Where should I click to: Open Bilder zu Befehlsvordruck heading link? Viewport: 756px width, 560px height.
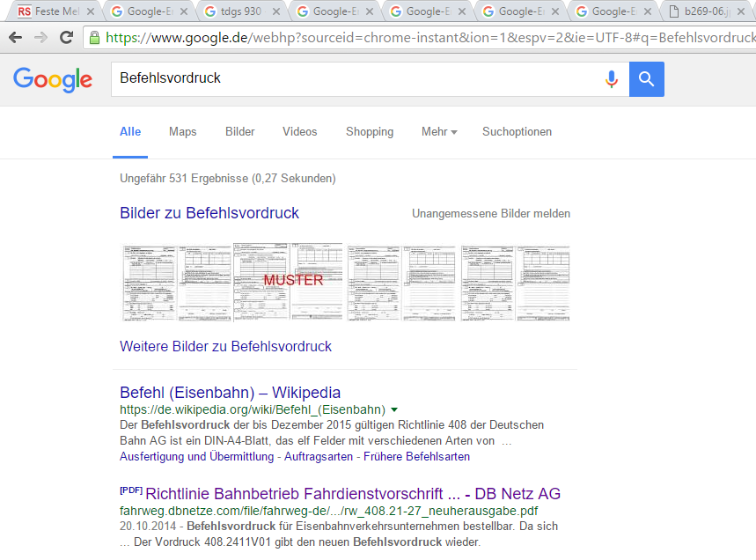click(209, 213)
